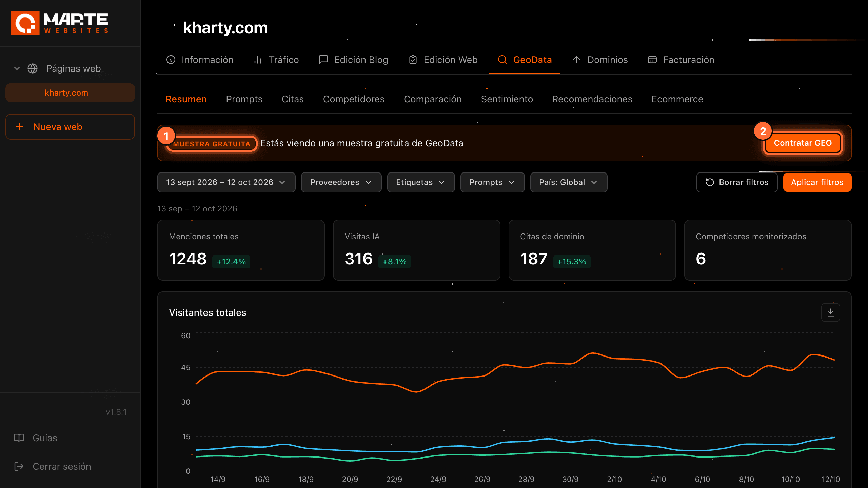
Task: Go to the Sentimiento tab
Action: pos(507,99)
